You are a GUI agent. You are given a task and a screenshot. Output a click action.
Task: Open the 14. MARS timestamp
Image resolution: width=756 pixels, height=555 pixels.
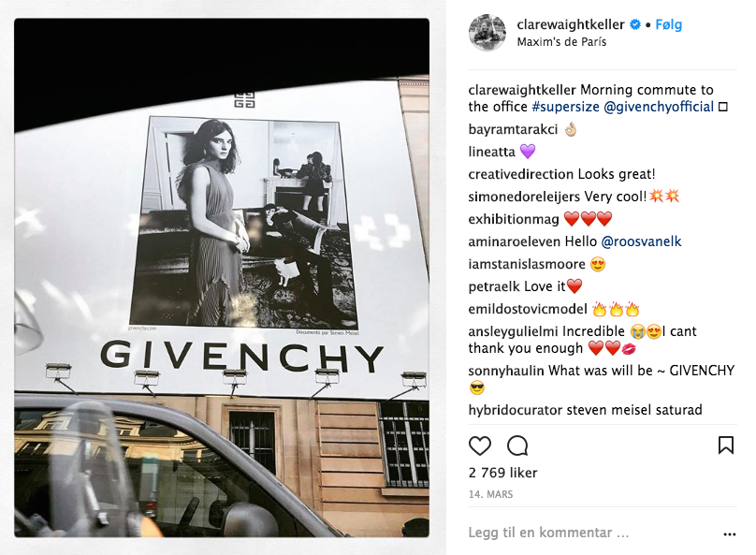(x=491, y=494)
